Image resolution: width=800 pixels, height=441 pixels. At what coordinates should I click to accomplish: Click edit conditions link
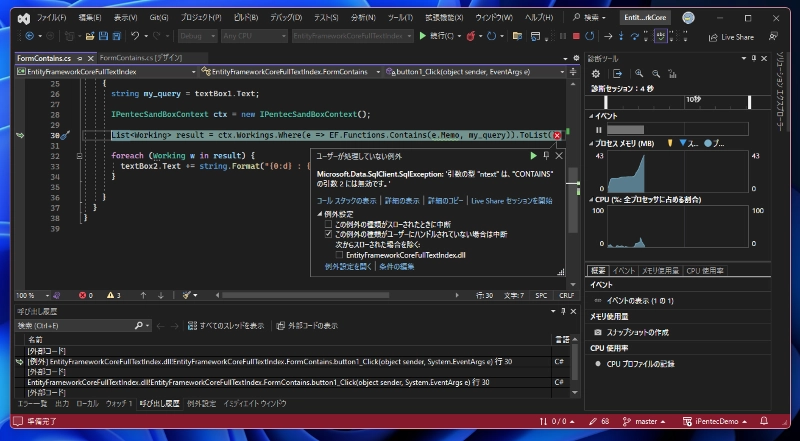pyautogui.click(x=397, y=266)
